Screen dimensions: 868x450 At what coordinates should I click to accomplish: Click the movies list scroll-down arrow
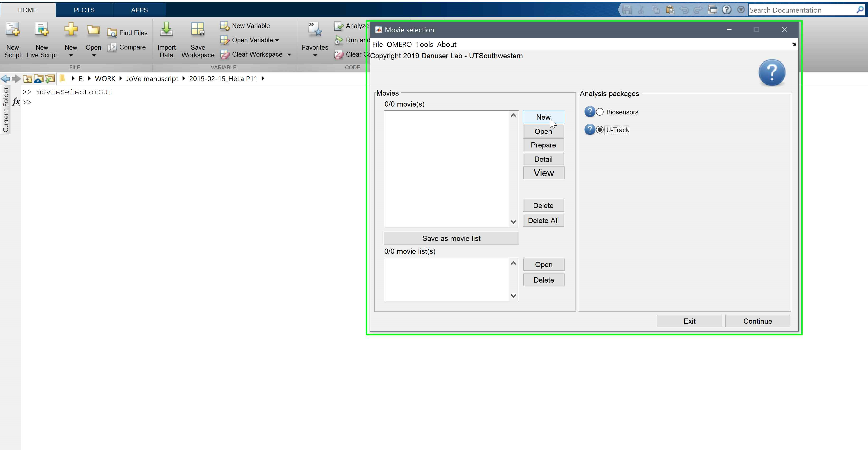click(513, 222)
